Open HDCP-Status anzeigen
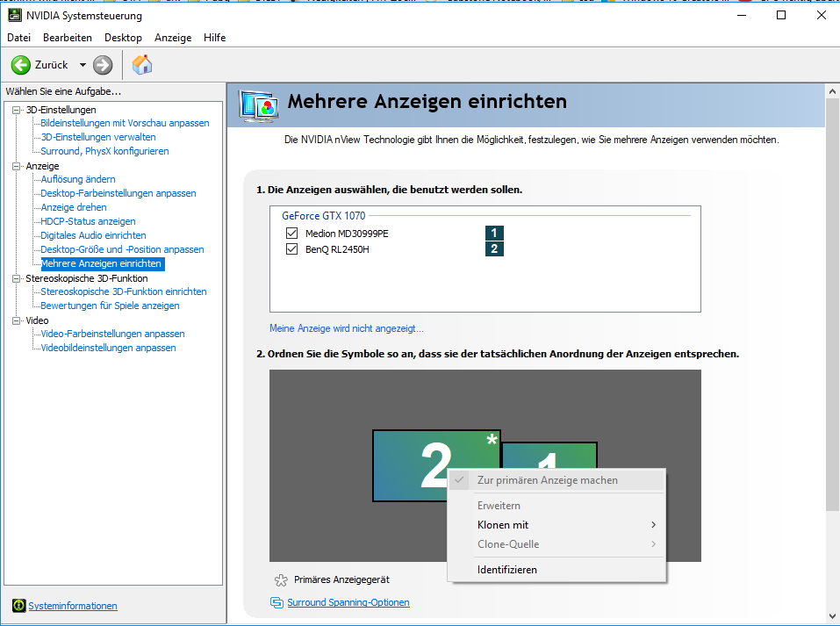 (x=88, y=221)
